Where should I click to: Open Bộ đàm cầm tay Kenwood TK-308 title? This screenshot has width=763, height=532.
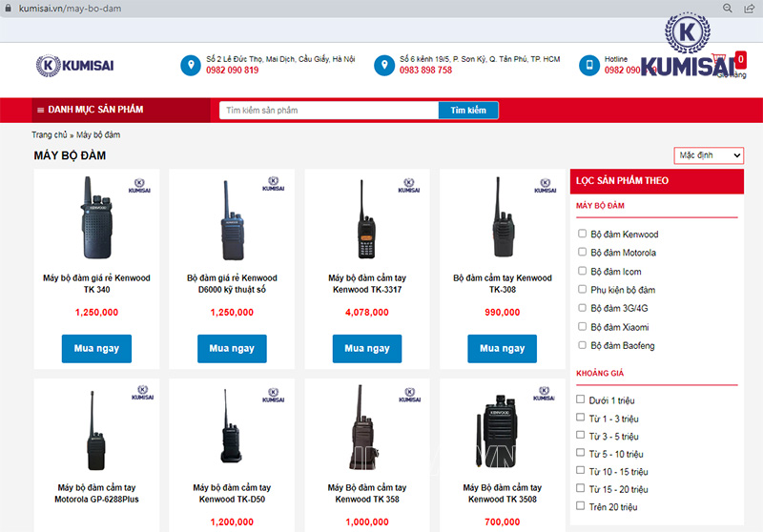tap(503, 283)
